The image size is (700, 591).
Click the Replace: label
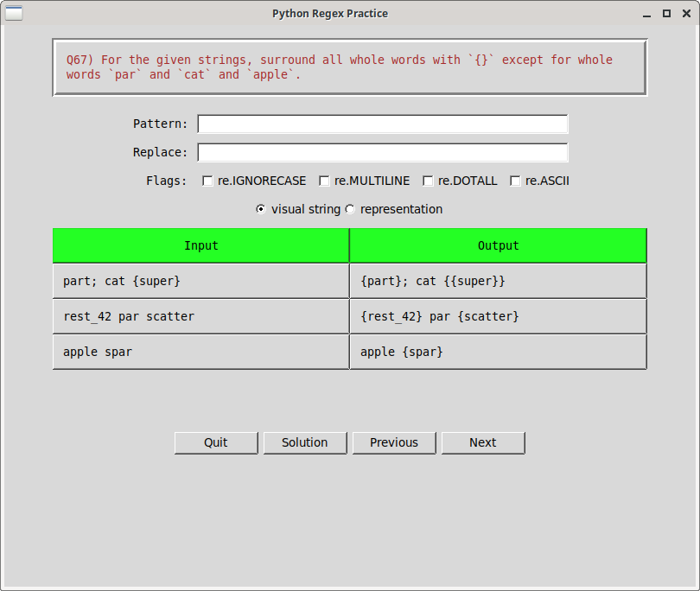160,152
